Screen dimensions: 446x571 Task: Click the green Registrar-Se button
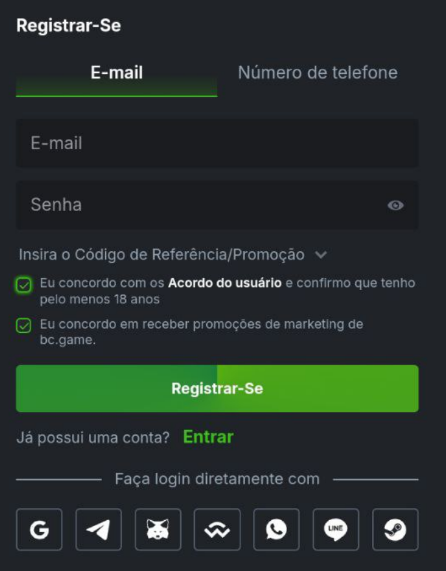pos(217,389)
